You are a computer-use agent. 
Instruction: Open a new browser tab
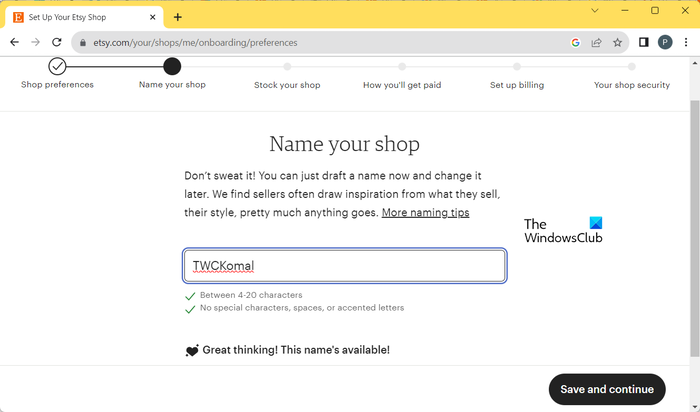178,17
